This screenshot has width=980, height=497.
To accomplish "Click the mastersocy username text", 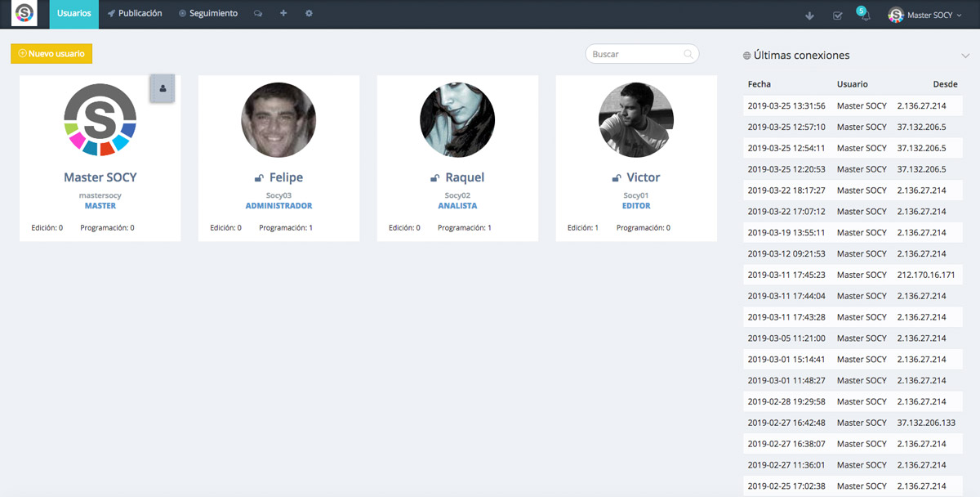I will click(x=100, y=196).
